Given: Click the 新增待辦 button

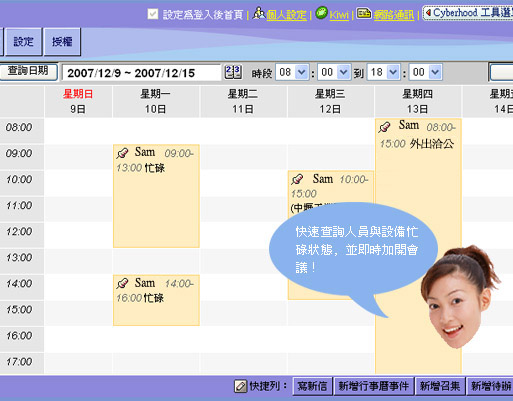Looking at the screenshot, I should tap(490, 386).
